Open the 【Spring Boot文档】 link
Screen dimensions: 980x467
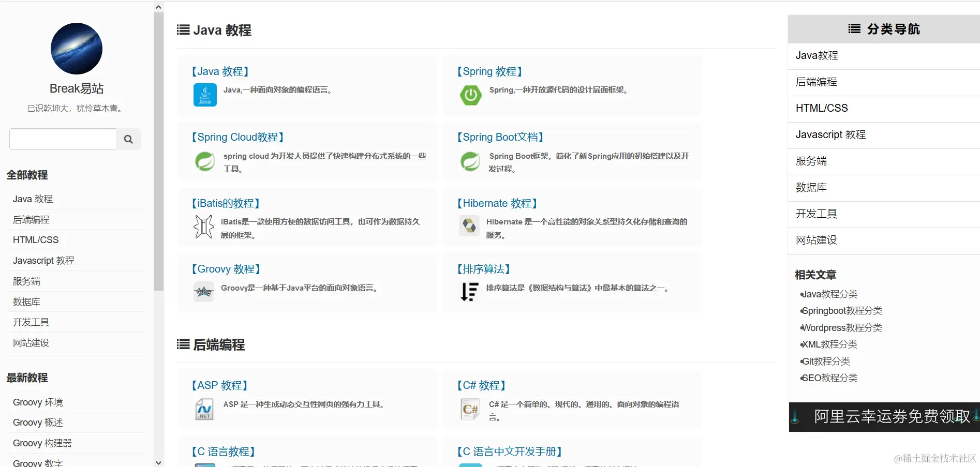(500, 137)
